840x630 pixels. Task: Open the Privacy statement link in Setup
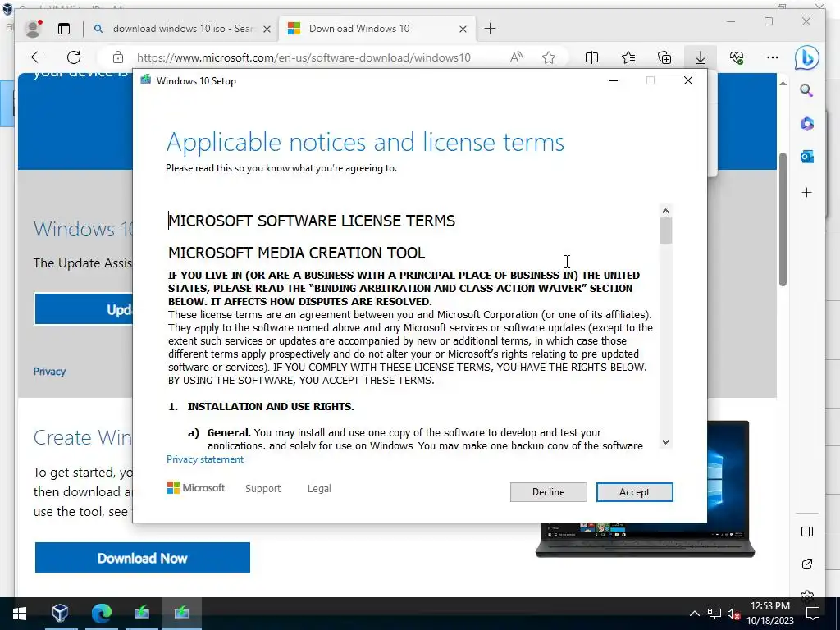tap(204, 459)
